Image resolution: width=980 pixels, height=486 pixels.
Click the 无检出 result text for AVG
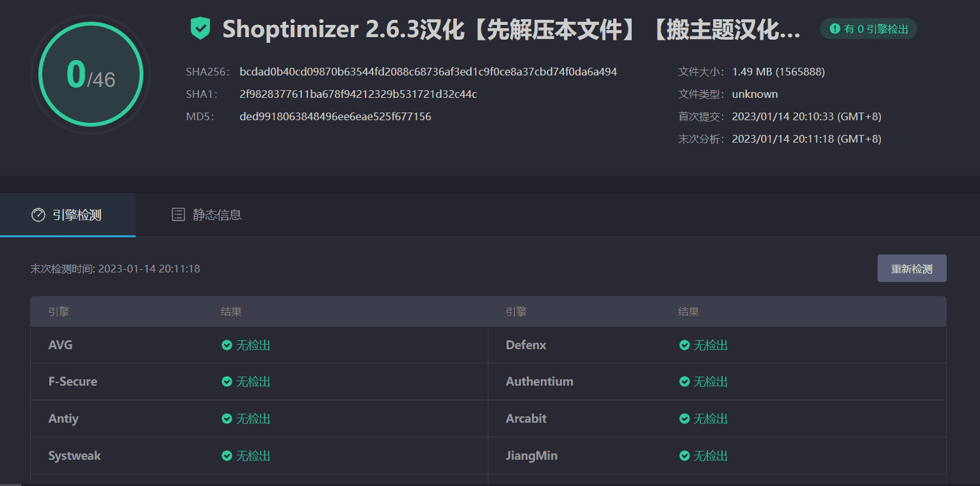click(253, 345)
